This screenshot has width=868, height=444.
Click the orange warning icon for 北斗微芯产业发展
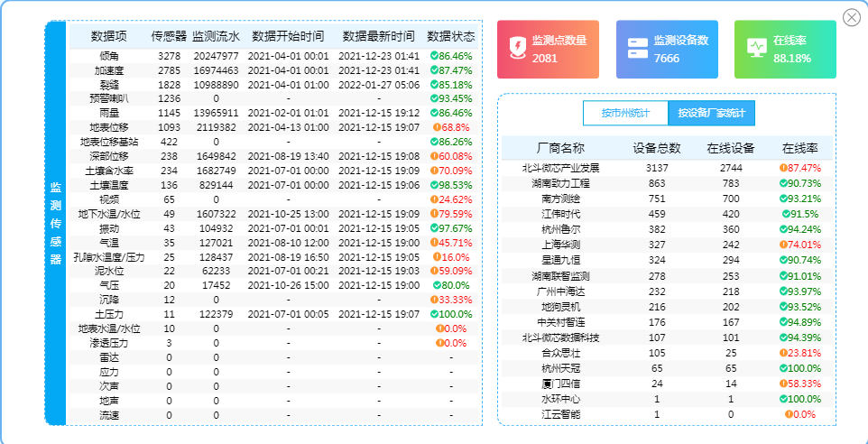[783, 168]
